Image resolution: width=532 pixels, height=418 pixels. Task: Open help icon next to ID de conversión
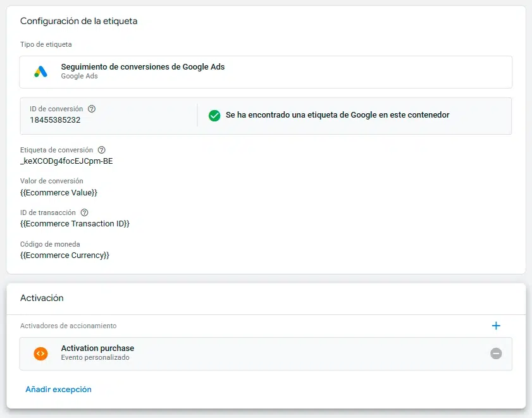(92, 109)
